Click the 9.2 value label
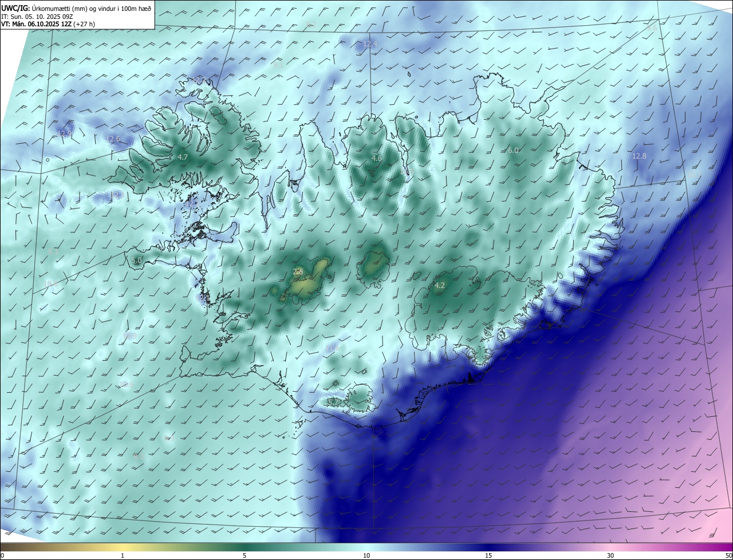The image size is (733, 560). (311, 24)
